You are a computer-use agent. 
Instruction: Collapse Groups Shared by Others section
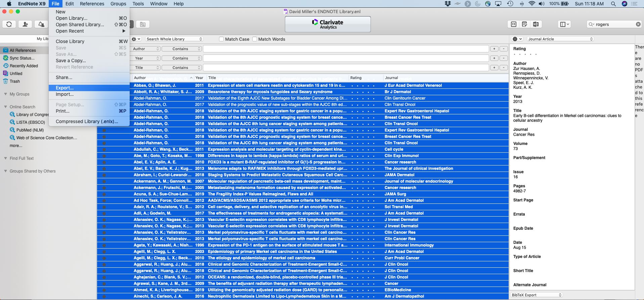coord(5,171)
